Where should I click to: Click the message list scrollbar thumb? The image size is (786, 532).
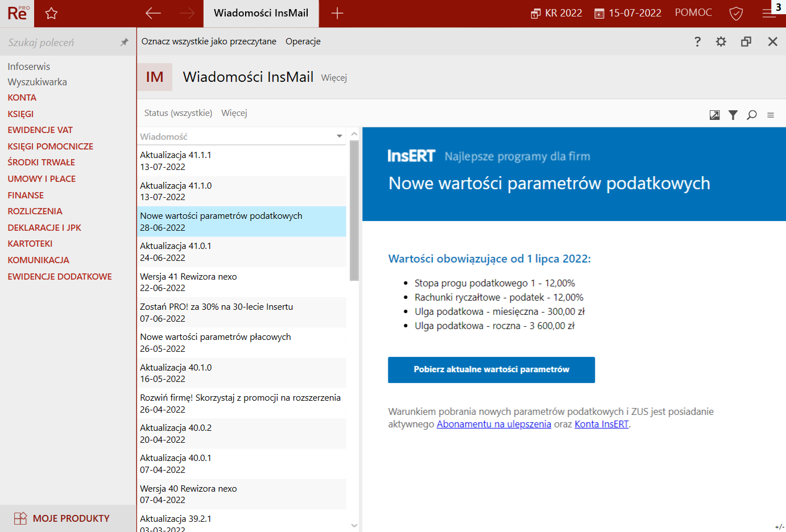coord(354,210)
